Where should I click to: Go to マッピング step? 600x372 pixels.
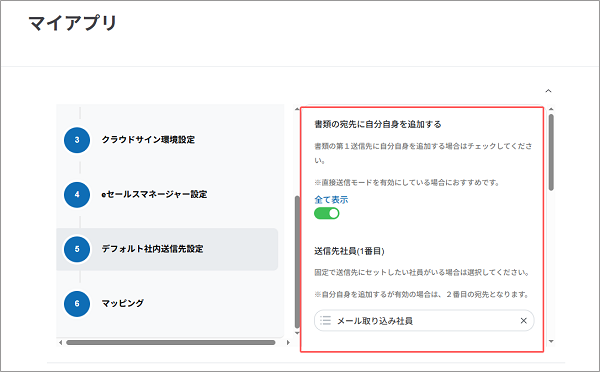click(x=122, y=303)
